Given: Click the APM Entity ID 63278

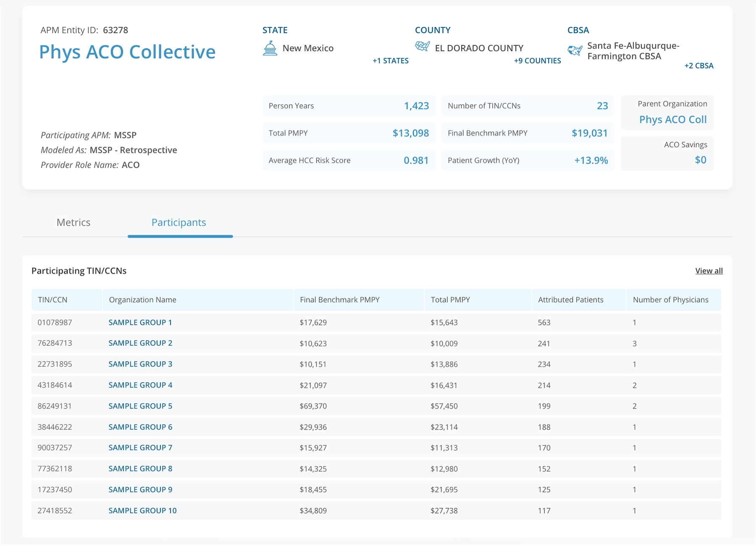Looking at the screenshot, I should coord(115,30).
